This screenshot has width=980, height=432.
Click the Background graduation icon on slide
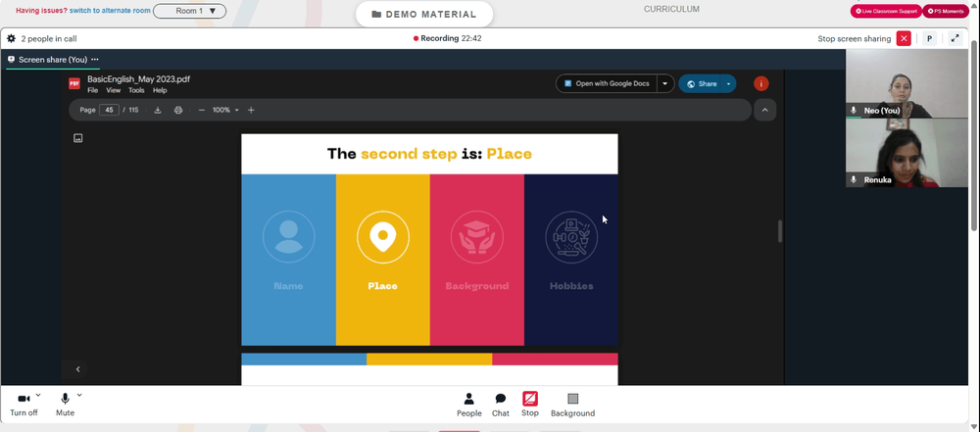476,237
